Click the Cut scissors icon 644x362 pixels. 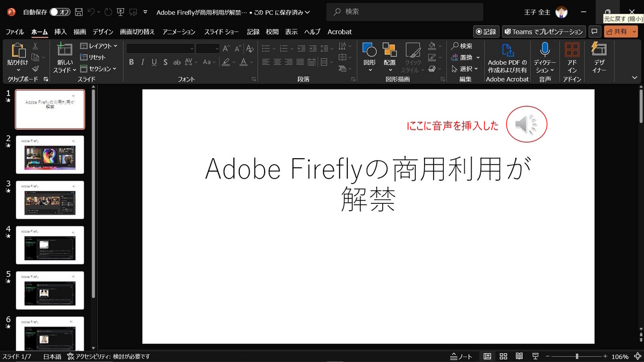tap(35, 47)
